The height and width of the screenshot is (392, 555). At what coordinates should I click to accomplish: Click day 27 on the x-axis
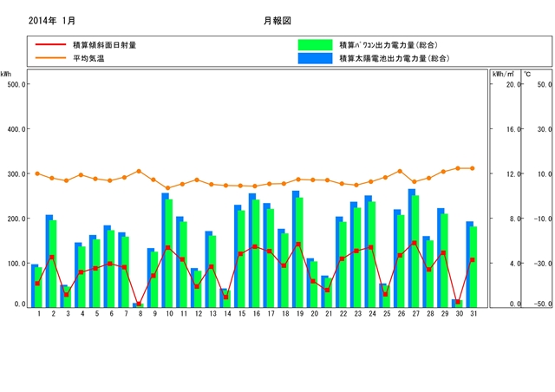[x=415, y=314]
